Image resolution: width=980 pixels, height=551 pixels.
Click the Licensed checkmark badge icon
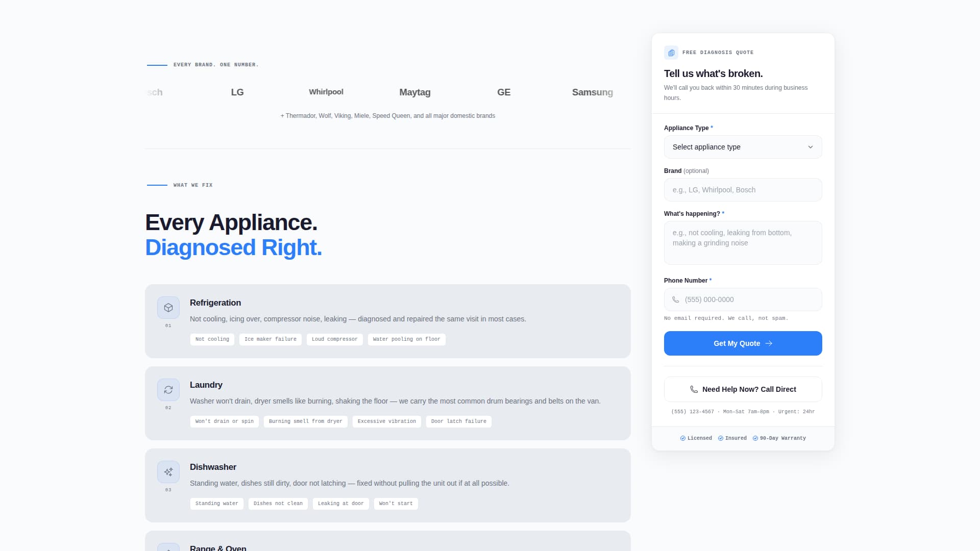(x=683, y=438)
